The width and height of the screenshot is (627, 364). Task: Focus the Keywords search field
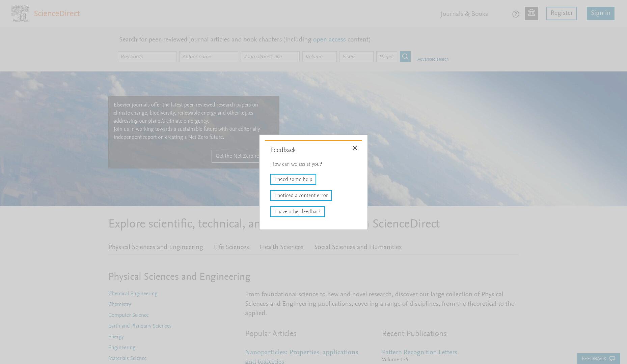click(x=147, y=57)
